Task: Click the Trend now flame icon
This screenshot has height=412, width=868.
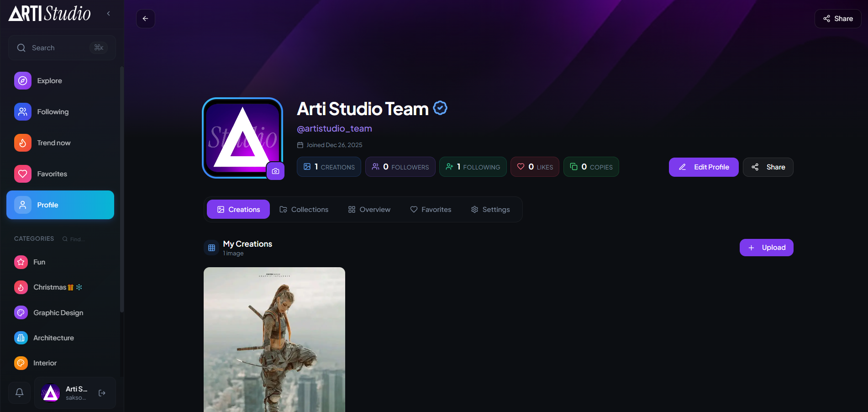Action: [23, 143]
